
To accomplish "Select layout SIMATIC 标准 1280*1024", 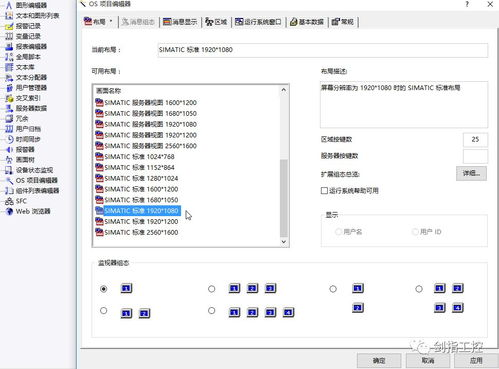I will [x=136, y=178].
